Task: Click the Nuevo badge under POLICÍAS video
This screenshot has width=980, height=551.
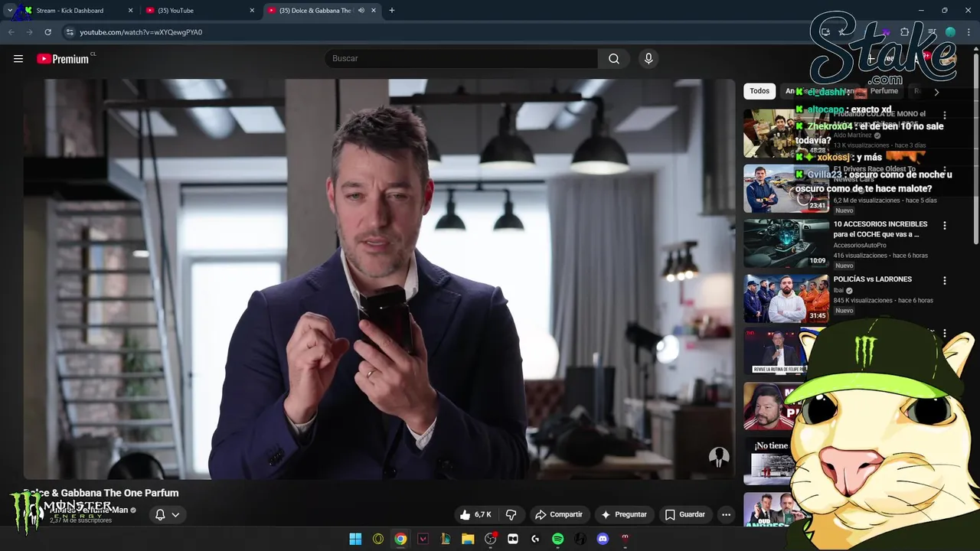Action: 844,311
